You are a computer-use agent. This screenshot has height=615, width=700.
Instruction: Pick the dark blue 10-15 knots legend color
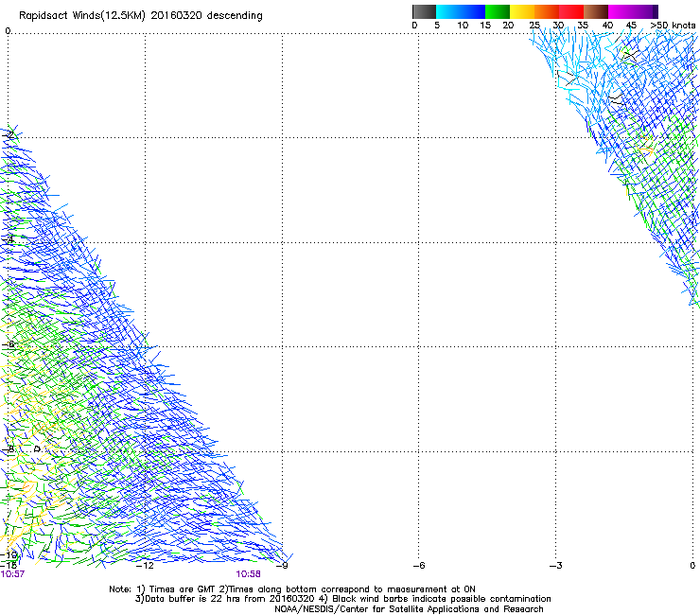pyautogui.click(x=473, y=11)
